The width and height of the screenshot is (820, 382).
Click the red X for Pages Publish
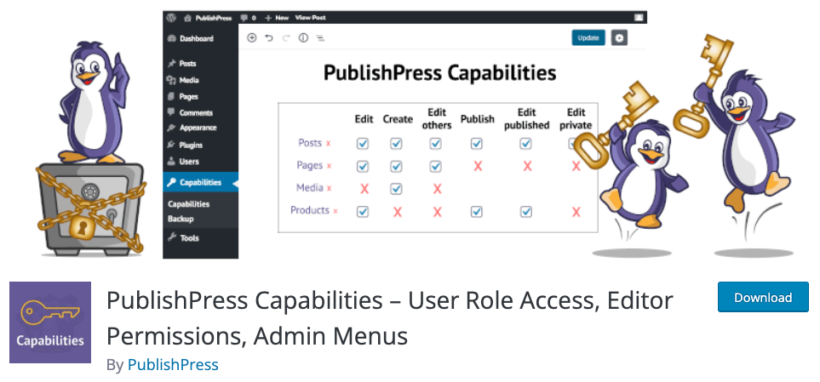tap(477, 166)
